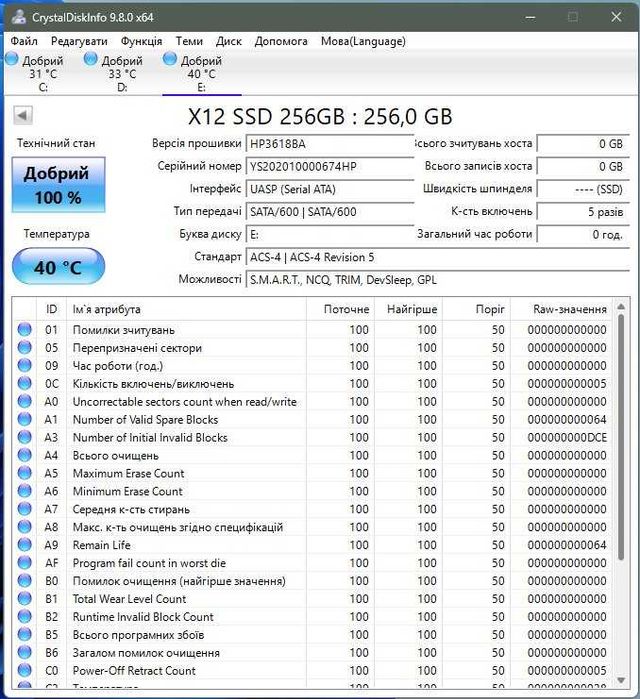Click the Поріг column header
Viewport: 640px width, 699px height.
tap(476, 309)
